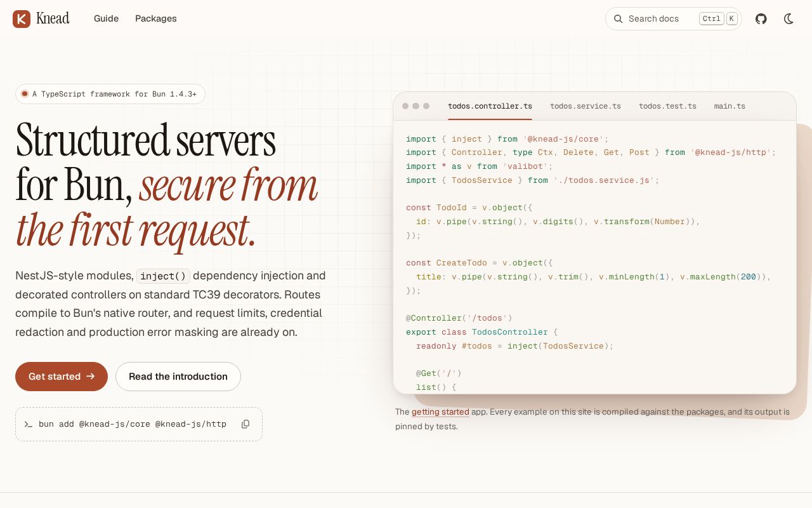Click the 'valibot' import line
The width and height of the screenshot is (812, 508).
click(480, 166)
